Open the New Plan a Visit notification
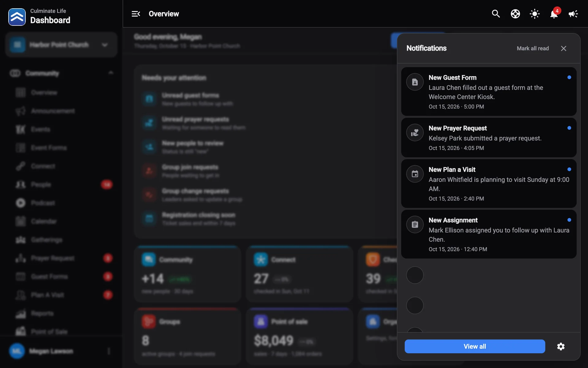 point(489,183)
